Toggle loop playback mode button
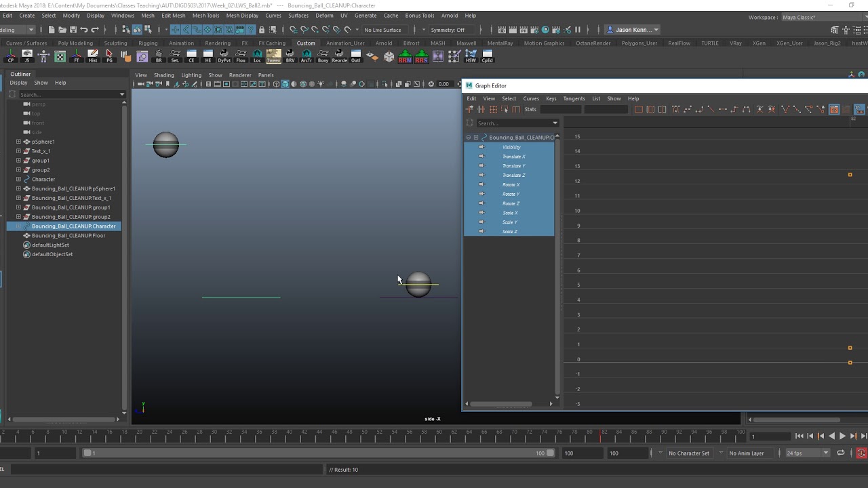 coord(841,453)
